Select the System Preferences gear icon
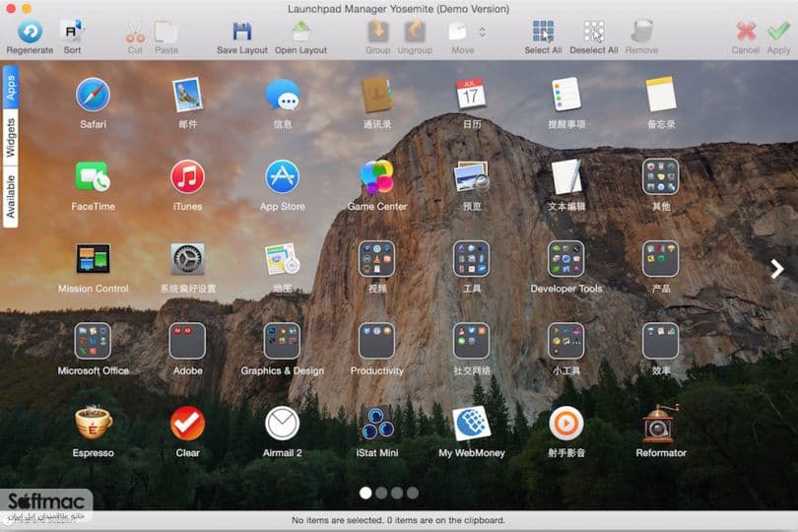Image resolution: width=798 pixels, height=532 pixels. [x=187, y=259]
